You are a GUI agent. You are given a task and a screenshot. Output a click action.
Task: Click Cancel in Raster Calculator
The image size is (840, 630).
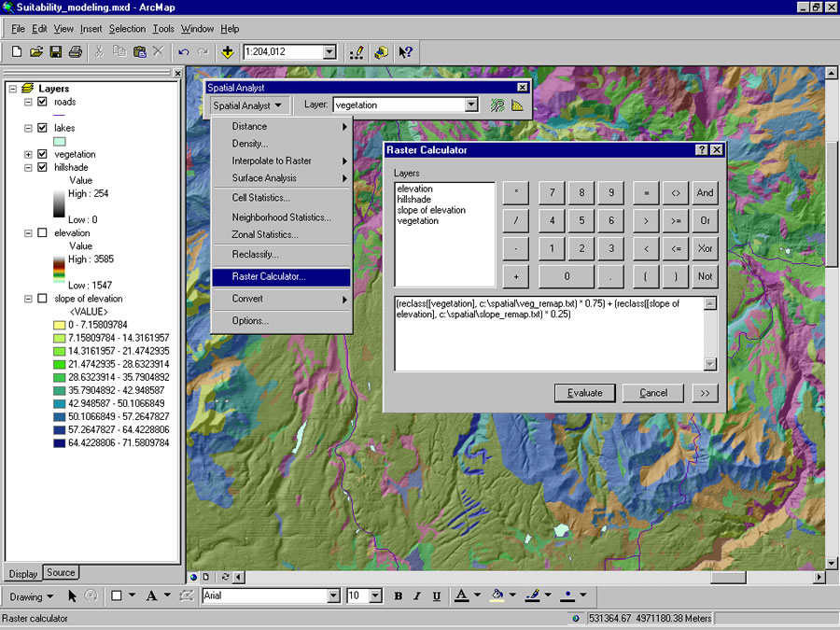click(x=653, y=393)
